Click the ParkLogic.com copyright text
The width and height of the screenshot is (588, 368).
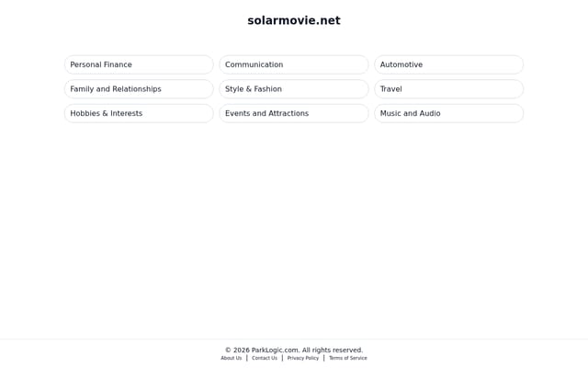click(294, 350)
